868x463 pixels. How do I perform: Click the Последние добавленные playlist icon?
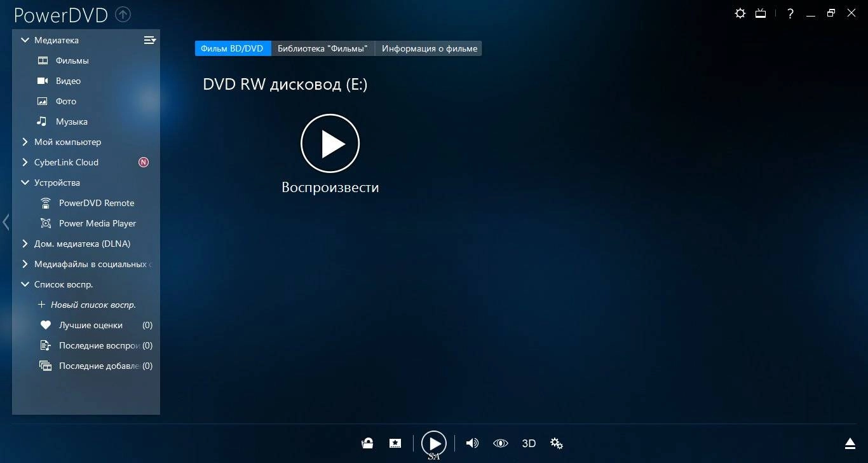coord(46,366)
